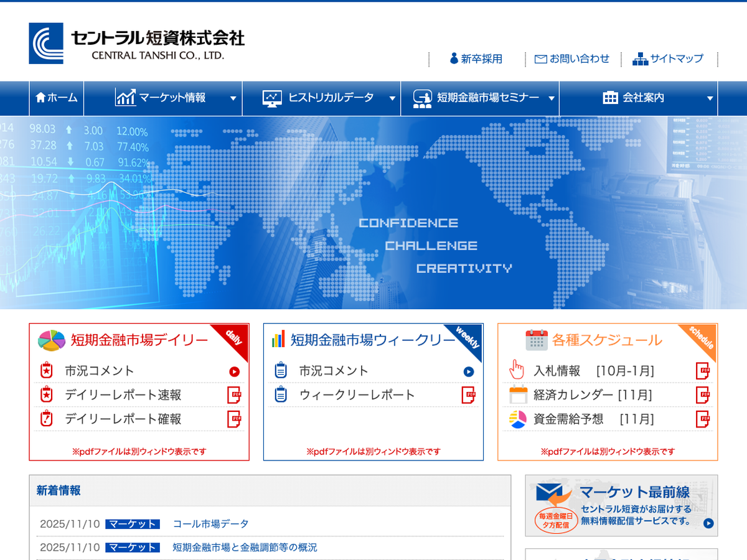Open the PDF icon for デイリーレポート確報
The width and height of the screenshot is (747, 560).
234,419
